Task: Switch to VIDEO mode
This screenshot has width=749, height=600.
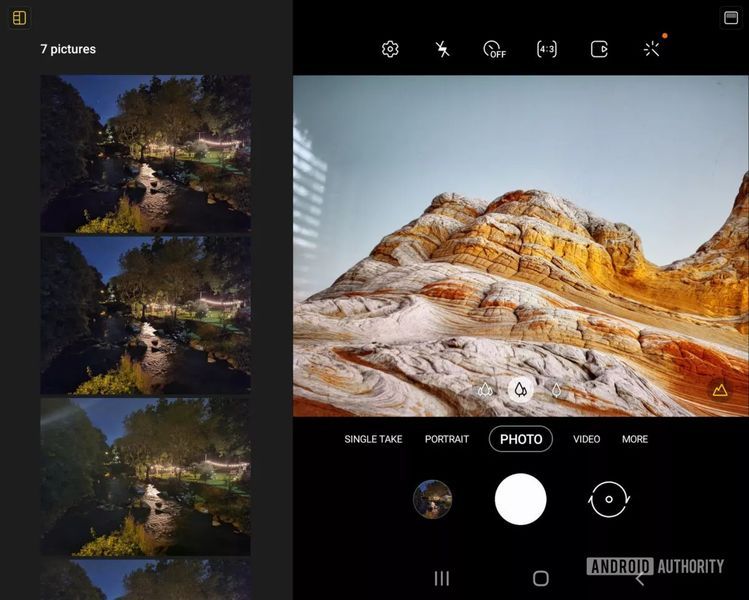Action: tap(586, 439)
